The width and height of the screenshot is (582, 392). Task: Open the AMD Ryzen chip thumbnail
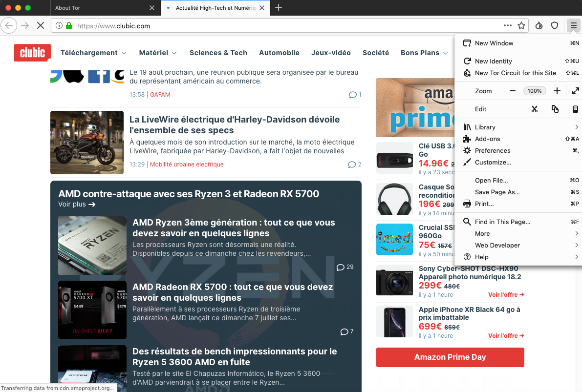pos(92,246)
